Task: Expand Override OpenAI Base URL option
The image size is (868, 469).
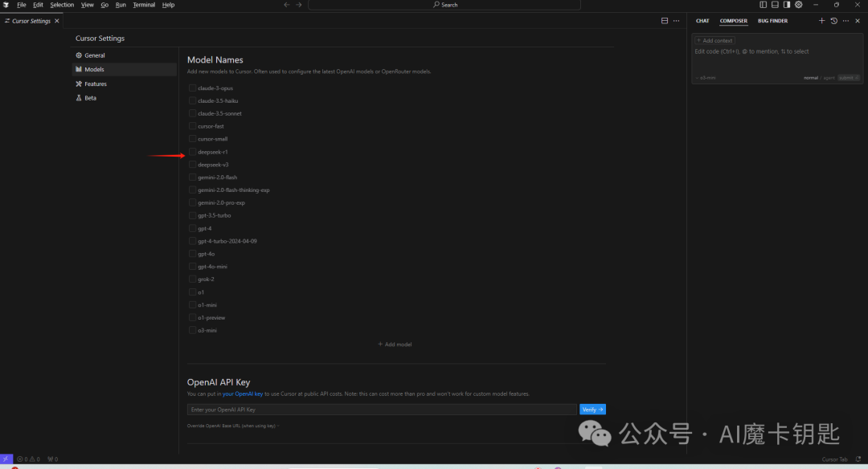Action: (233, 426)
